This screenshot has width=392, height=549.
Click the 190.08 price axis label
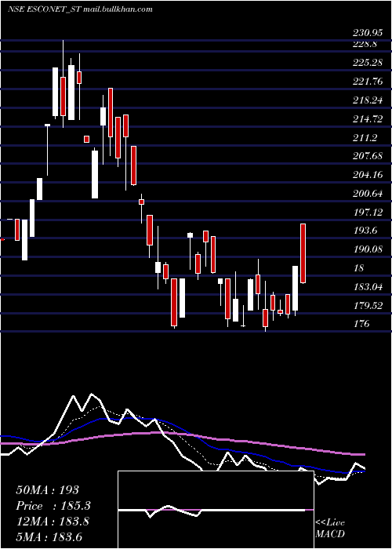pos(367,249)
